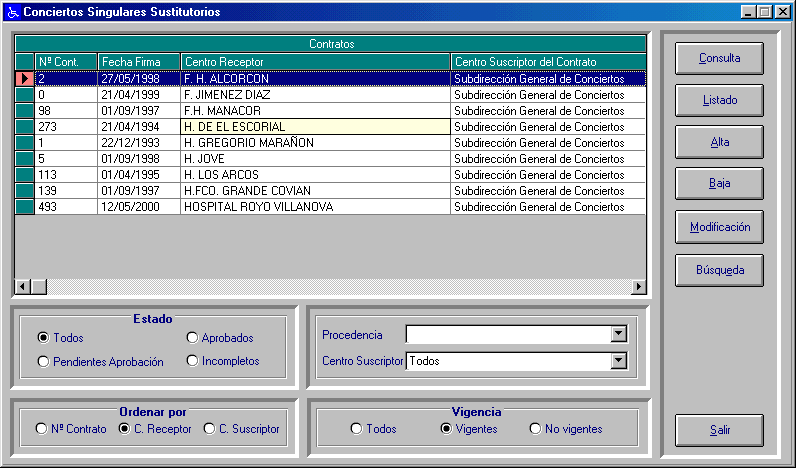The image size is (796, 468).
Task: Select Incompletos state filter
Action: coord(192,361)
